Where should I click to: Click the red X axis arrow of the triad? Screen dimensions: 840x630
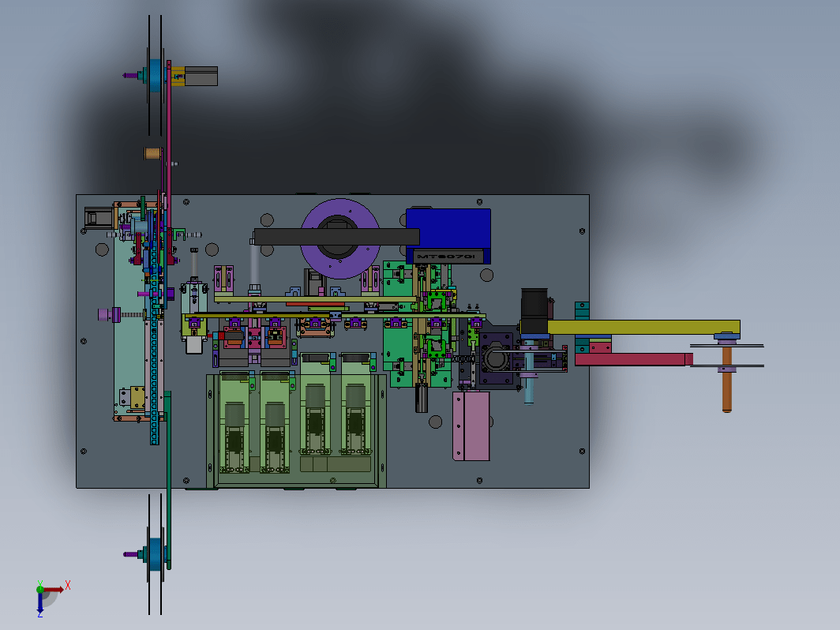(54, 589)
